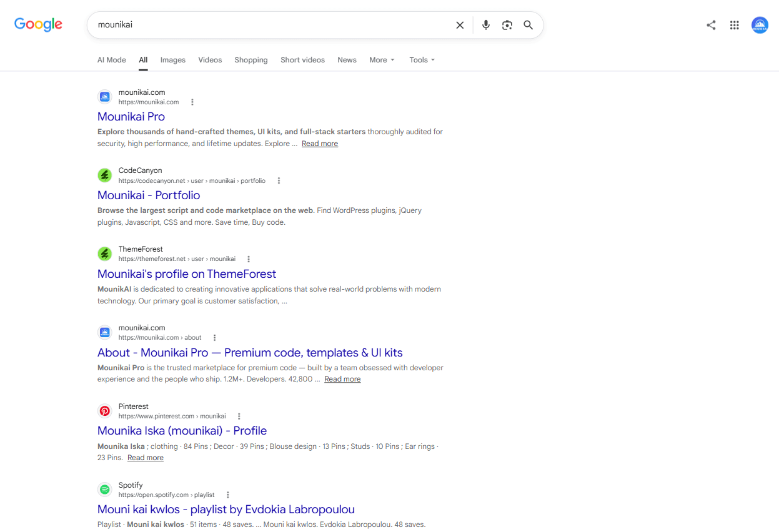Open three-dot menu for Spotify result
Image resolution: width=779 pixels, height=532 pixels.
pos(227,495)
